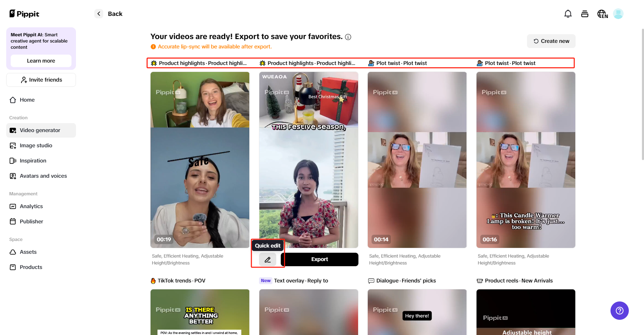Open Avatars and voices
Image resolution: width=644 pixels, height=335 pixels.
(x=43, y=176)
